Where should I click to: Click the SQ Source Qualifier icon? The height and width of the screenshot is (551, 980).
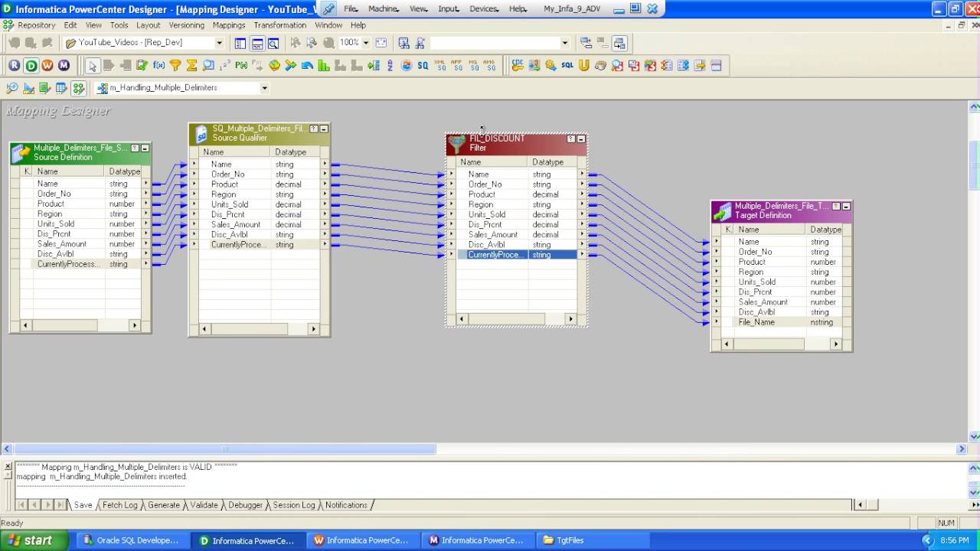pyautogui.click(x=423, y=66)
